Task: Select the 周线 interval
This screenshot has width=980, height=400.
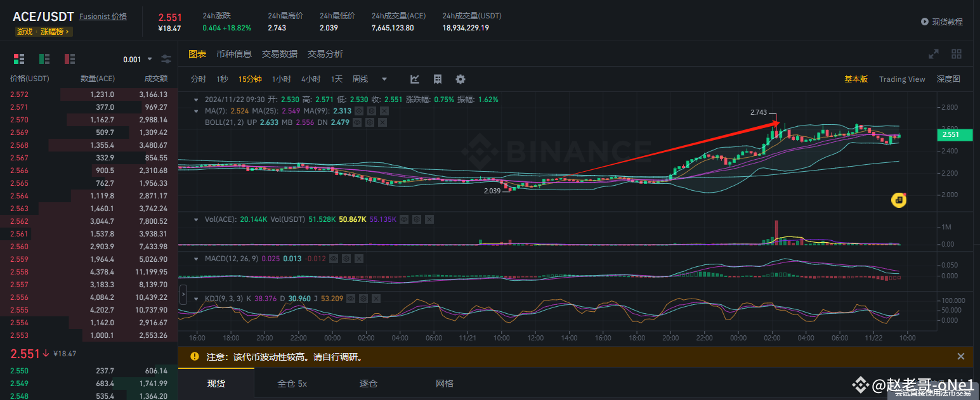Action: (x=360, y=79)
